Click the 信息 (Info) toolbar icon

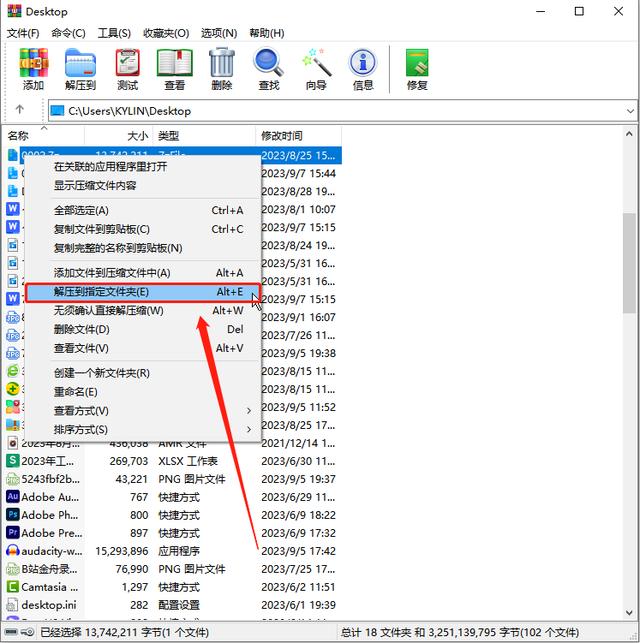click(363, 68)
